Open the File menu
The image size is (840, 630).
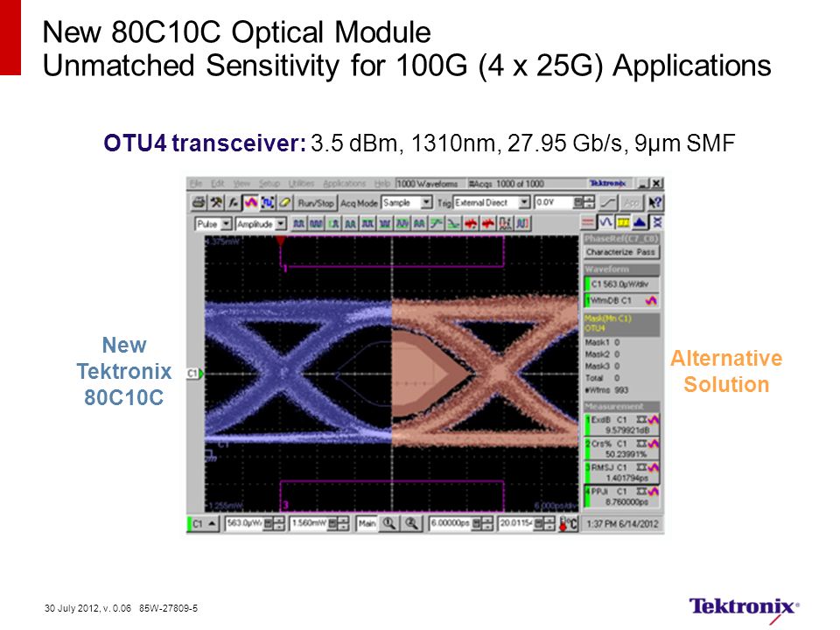pyautogui.click(x=196, y=183)
